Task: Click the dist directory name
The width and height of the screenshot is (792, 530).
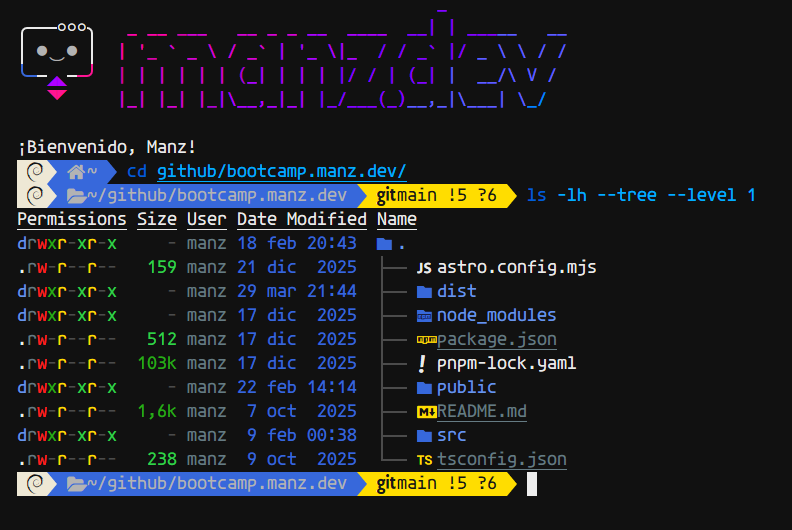Action: 457,292
